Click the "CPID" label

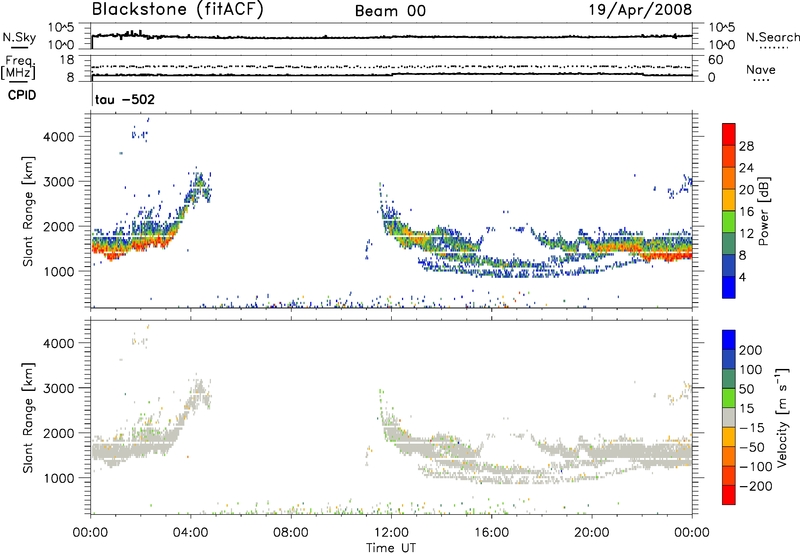tap(22, 95)
